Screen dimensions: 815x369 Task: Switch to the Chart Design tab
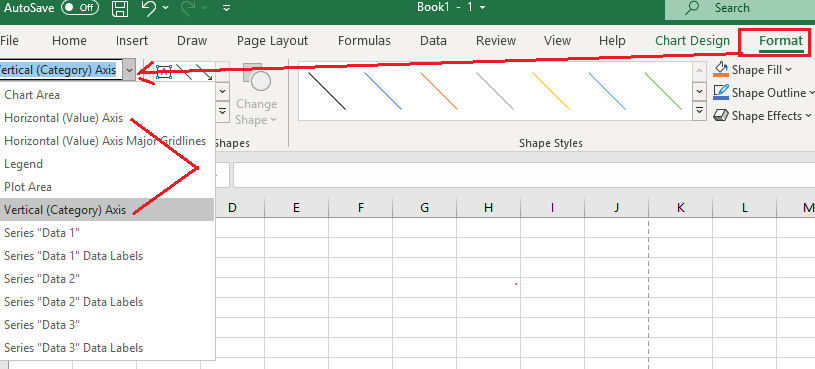[692, 41]
